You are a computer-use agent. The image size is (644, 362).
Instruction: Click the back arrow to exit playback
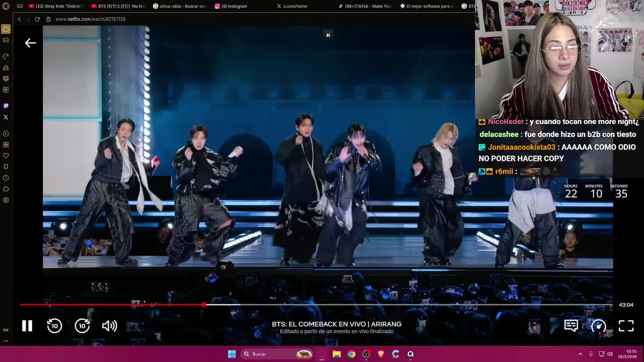[x=31, y=43]
